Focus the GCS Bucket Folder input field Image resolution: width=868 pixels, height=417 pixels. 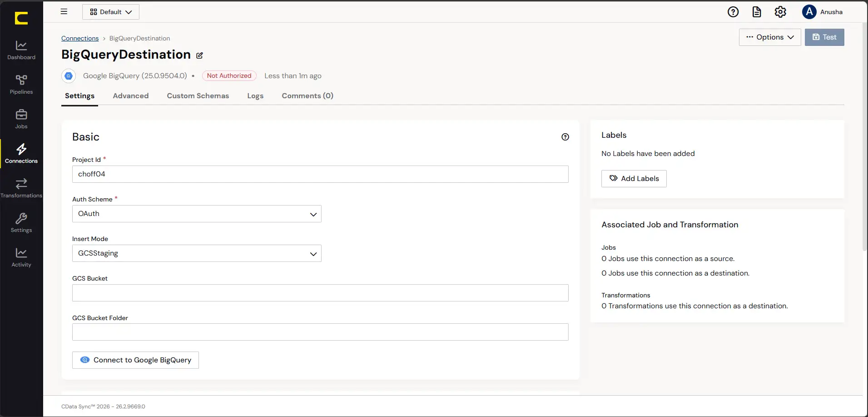[x=320, y=332]
